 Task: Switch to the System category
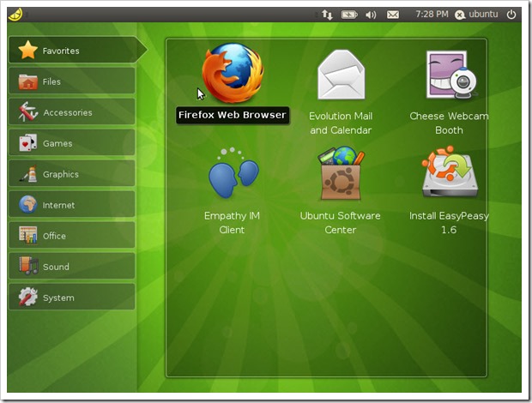tap(72, 297)
